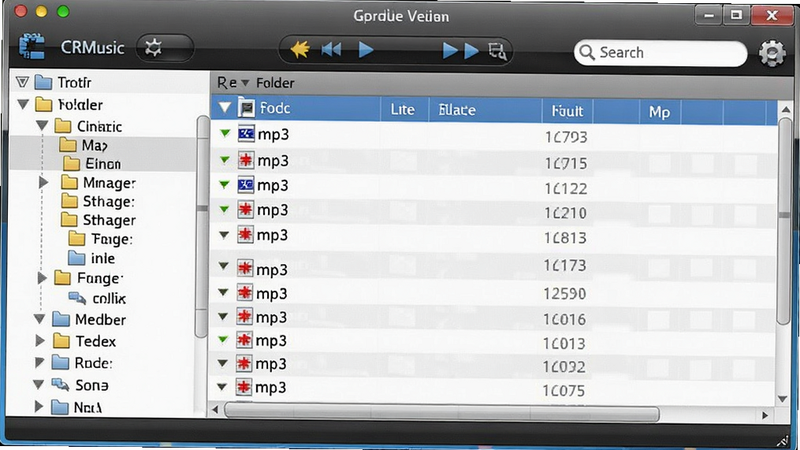Collapse the Trotfr tree root
The image size is (800, 450).
[x=22, y=82]
